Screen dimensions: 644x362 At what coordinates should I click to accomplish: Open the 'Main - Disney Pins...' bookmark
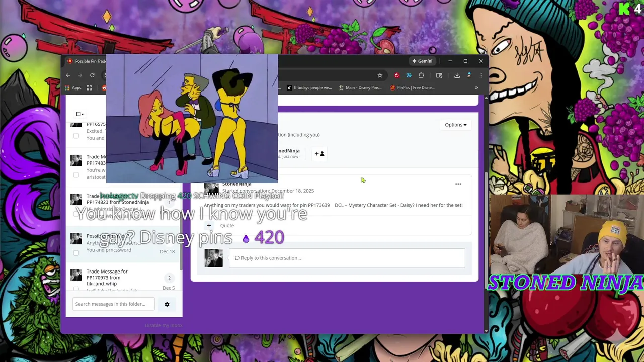360,87
